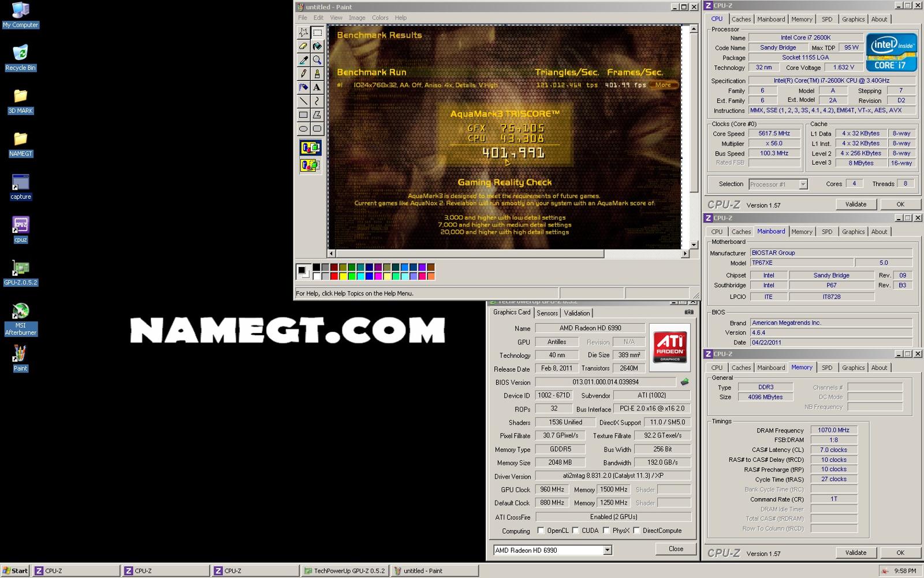Screen dimensions: 924x578
Task: Choose the opaque selection mode option
Action: point(310,148)
